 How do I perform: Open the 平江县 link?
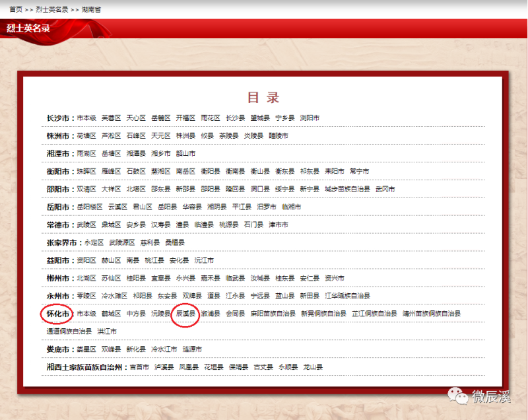point(242,207)
